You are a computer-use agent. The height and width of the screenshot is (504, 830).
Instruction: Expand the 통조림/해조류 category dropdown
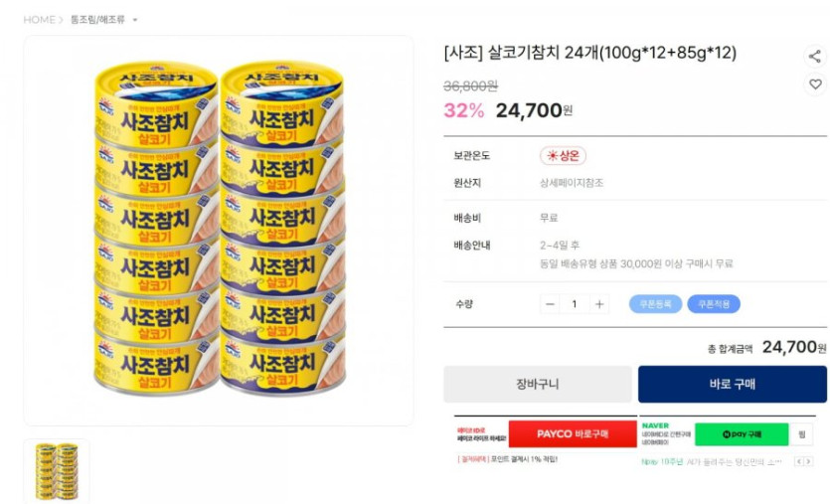(x=135, y=20)
